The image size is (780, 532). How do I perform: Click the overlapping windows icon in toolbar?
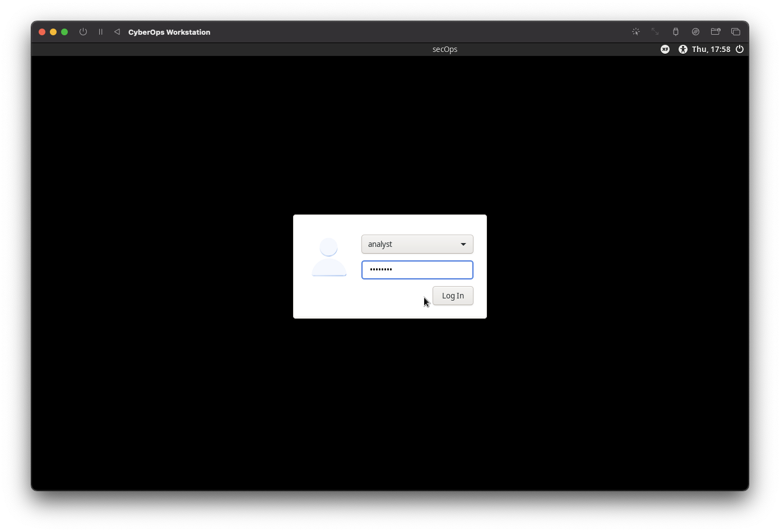pyautogui.click(x=736, y=32)
